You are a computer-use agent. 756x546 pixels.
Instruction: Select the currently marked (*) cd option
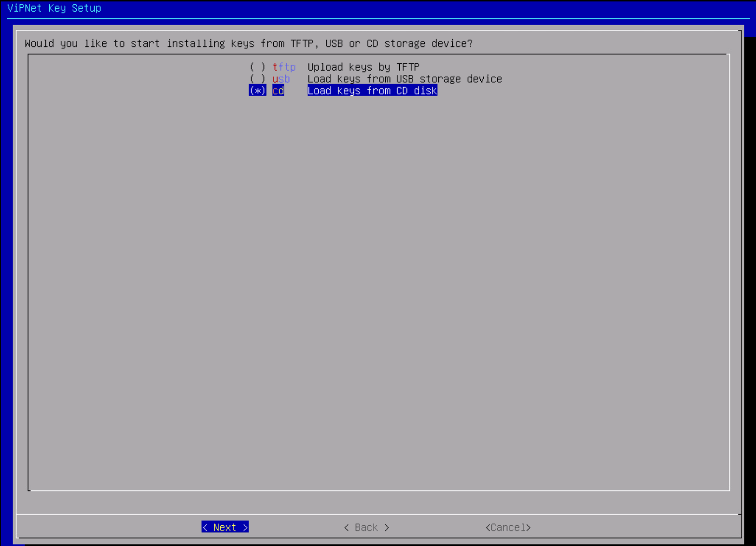tap(257, 90)
